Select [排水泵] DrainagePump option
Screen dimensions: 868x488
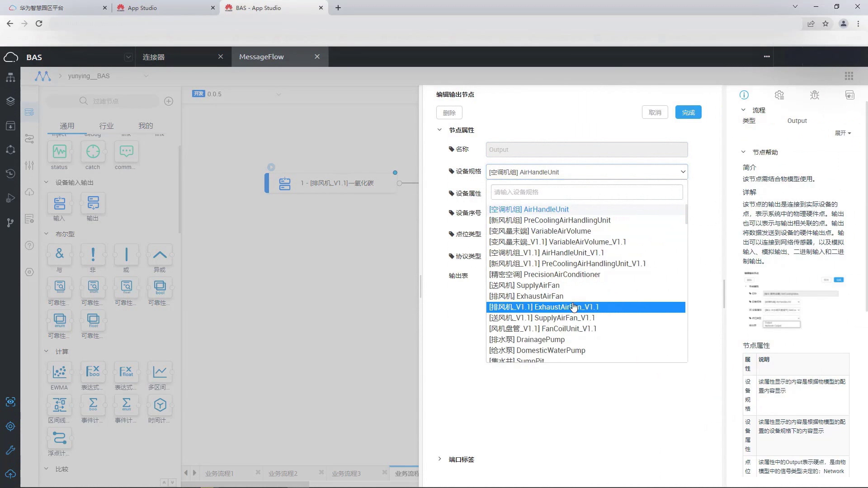[x=586, y=339]
